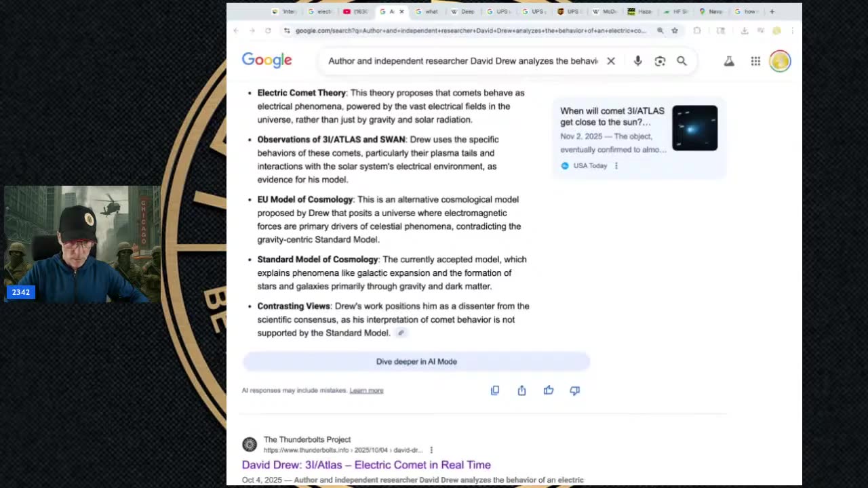The image size is (868, 488).
Task: Open source link icon after 'Standard Model.'
Action: (401, 333)
